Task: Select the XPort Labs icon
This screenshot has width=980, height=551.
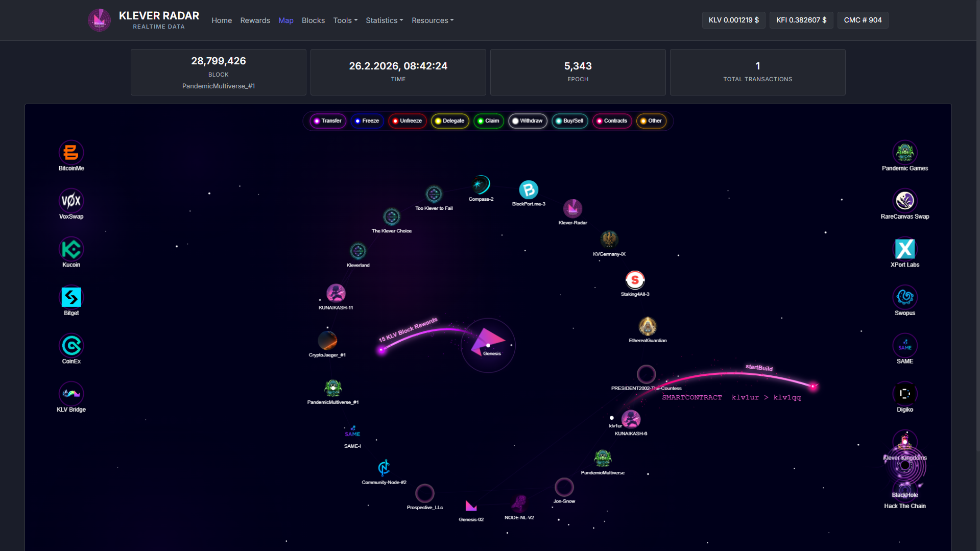Action: [x=905, y=249]
